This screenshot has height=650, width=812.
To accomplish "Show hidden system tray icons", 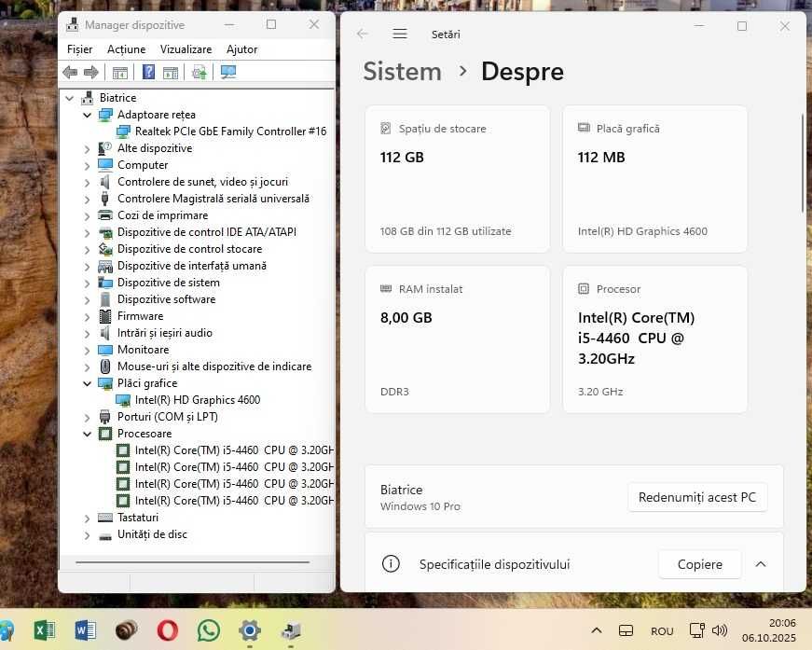I will [x=597, y=630].
